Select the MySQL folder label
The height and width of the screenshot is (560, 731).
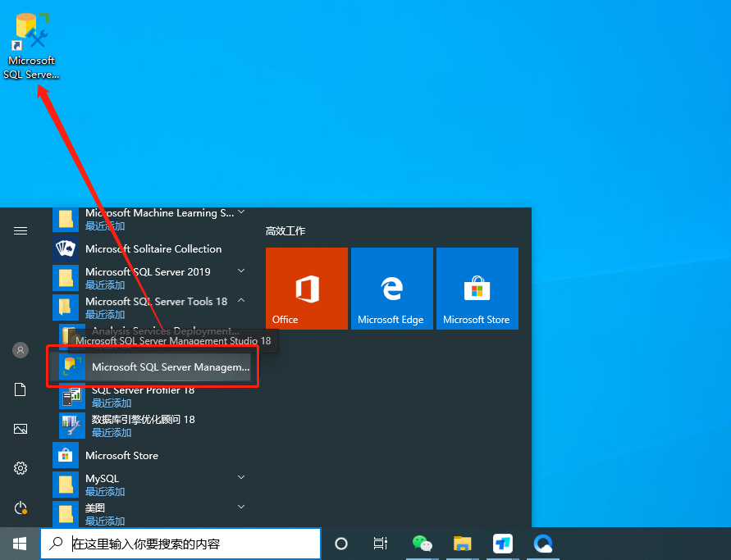(102, 479)
